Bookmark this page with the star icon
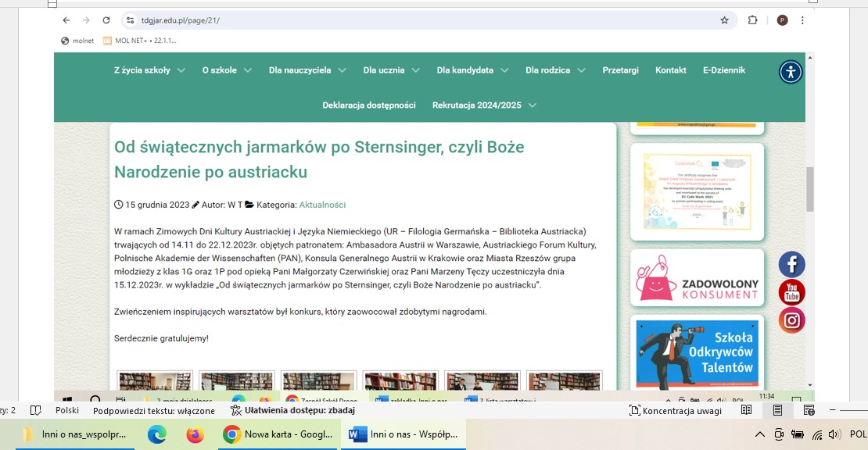 coord(724,20)
